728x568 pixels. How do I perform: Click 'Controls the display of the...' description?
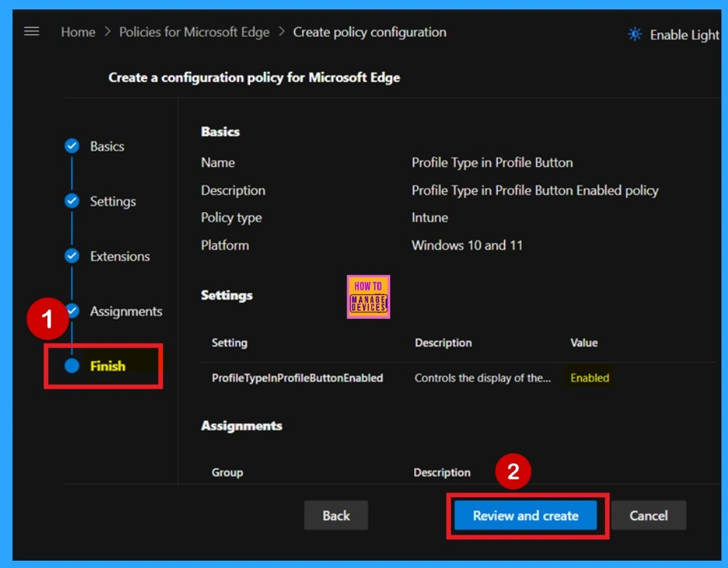point(482,378)
